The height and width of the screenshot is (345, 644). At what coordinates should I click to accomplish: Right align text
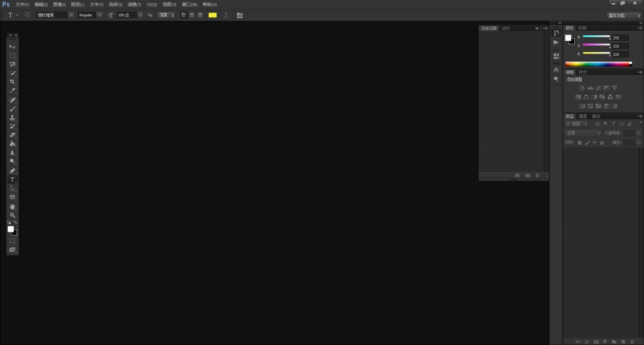[200, 15]
